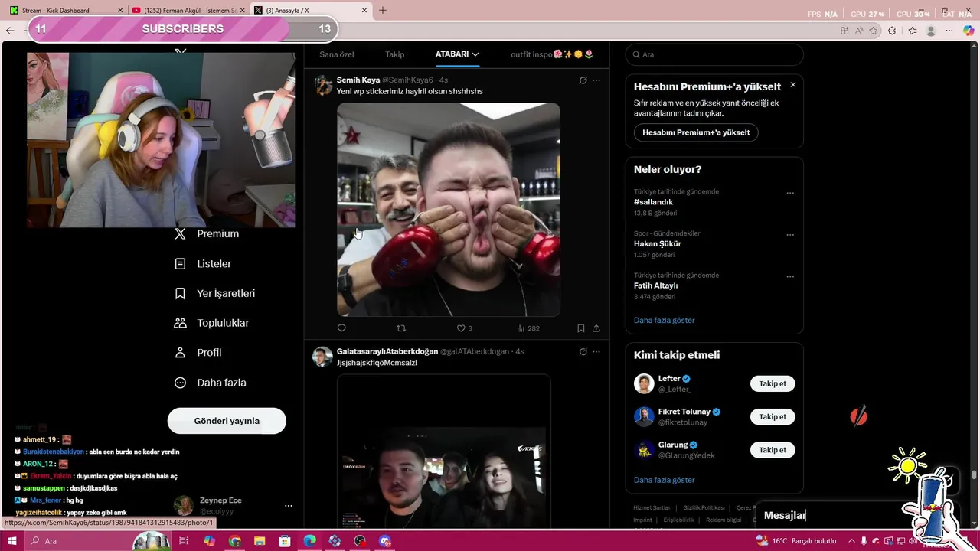Repost Semih Kaya's post
The image size is (980, 551).
(400, 328)
